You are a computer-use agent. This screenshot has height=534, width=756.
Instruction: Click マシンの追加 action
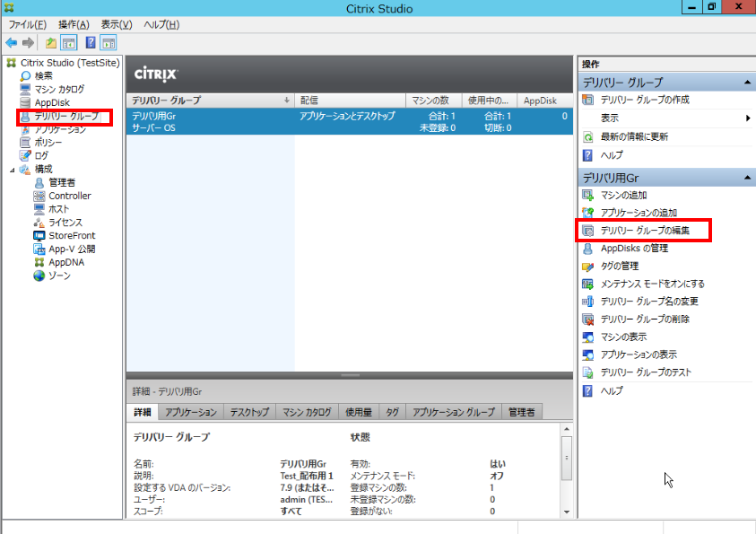tap(623, 196)
